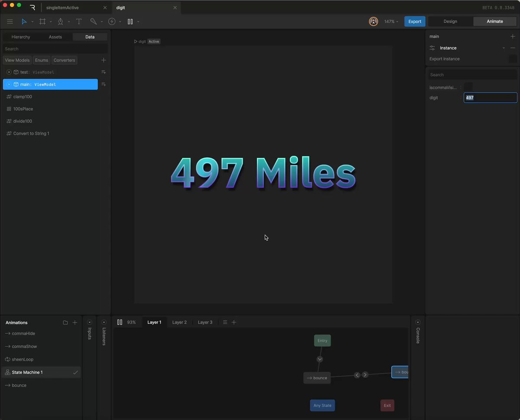Switch to Design mode
The image size is (520, 420).
tap(450, 22)
